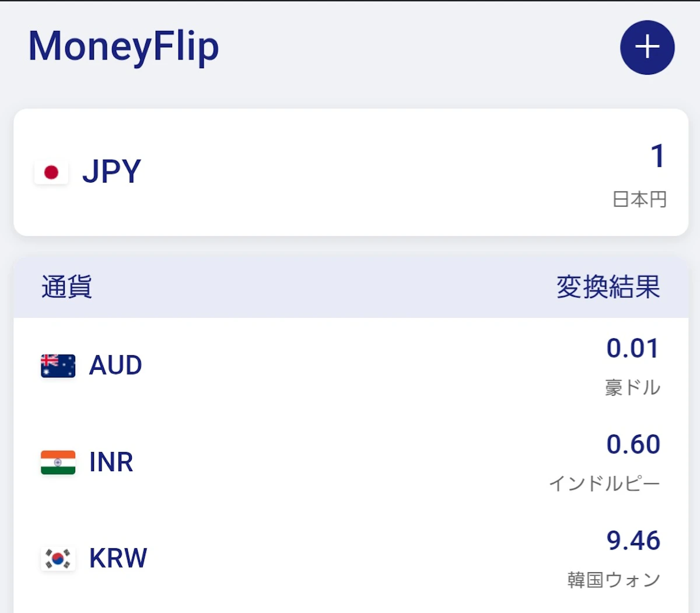Click the 9.46 KRW conversion result
700x613 pixels.
tap(633, 541)
